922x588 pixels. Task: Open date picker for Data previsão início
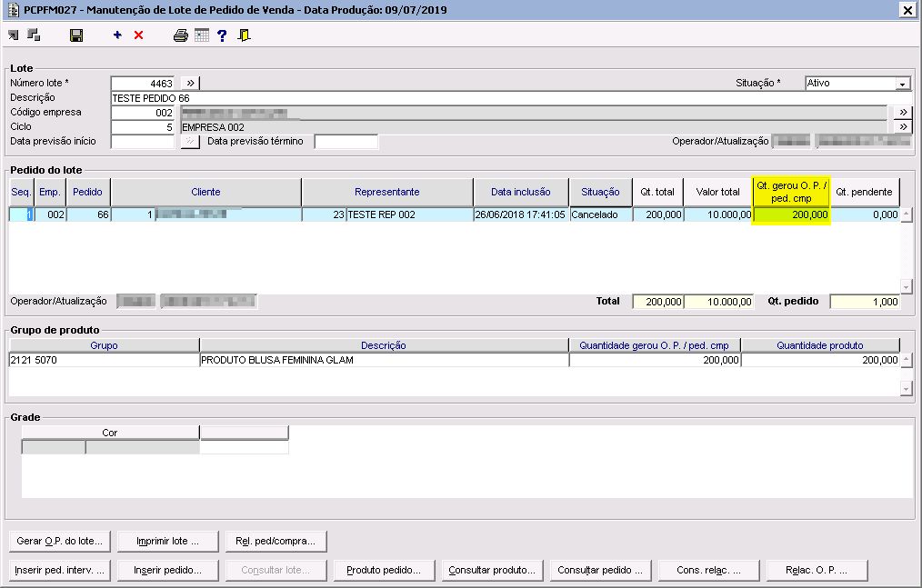tap(191, 141)
